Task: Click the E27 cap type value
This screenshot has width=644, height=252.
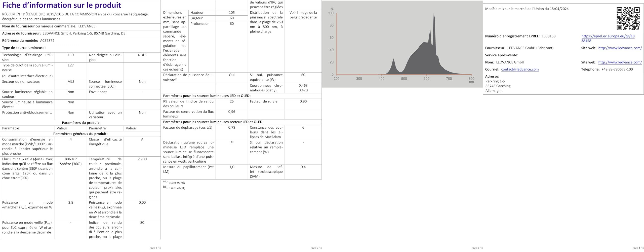Action: coord(71,65)
